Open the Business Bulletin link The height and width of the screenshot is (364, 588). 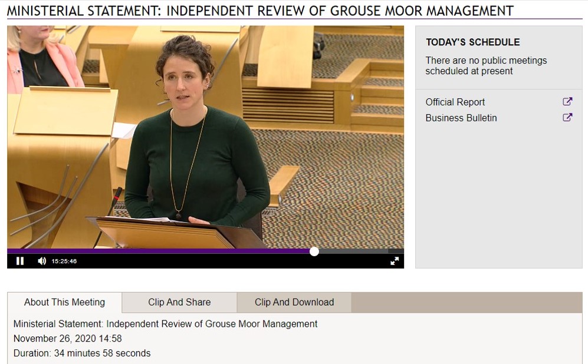click(x=461, y=118)
